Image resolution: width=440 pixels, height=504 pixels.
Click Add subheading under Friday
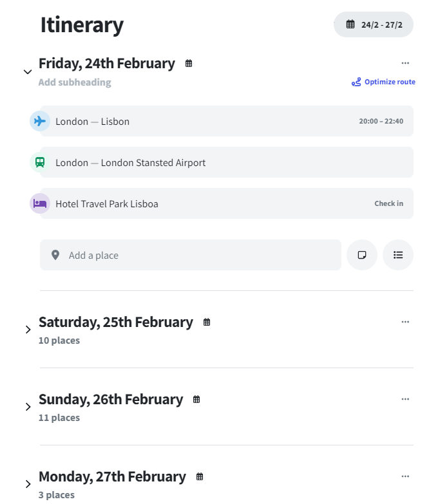(x=75, y=82)
